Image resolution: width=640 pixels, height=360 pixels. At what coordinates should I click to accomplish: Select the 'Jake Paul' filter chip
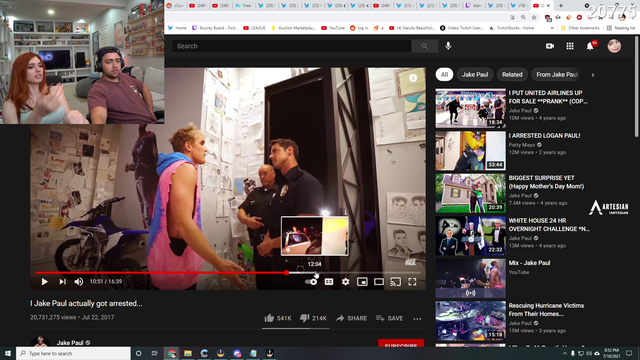pos(475,74)
